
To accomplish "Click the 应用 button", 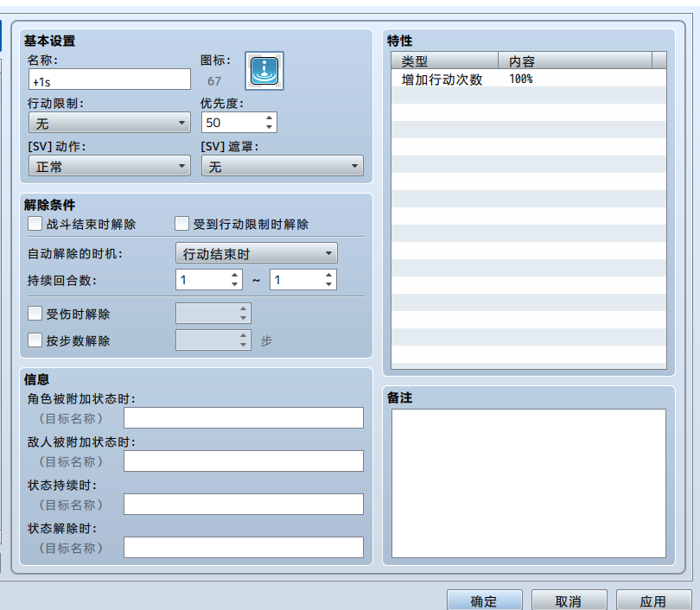I will (x=653, y=600).
